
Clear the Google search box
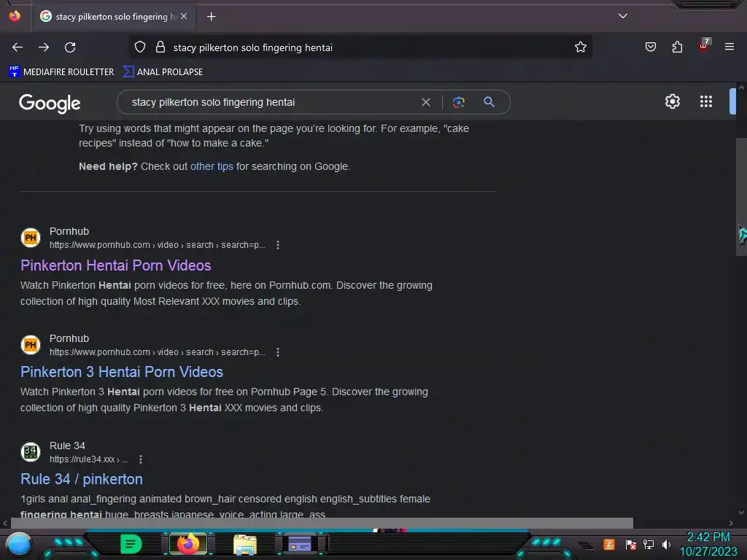pyautogui.click(x=426, y=102)
